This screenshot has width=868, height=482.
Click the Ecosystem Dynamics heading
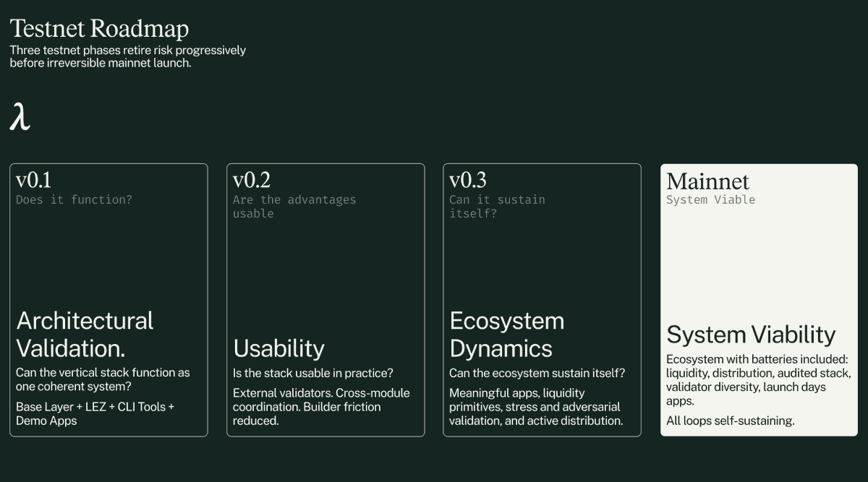[506, 334]
